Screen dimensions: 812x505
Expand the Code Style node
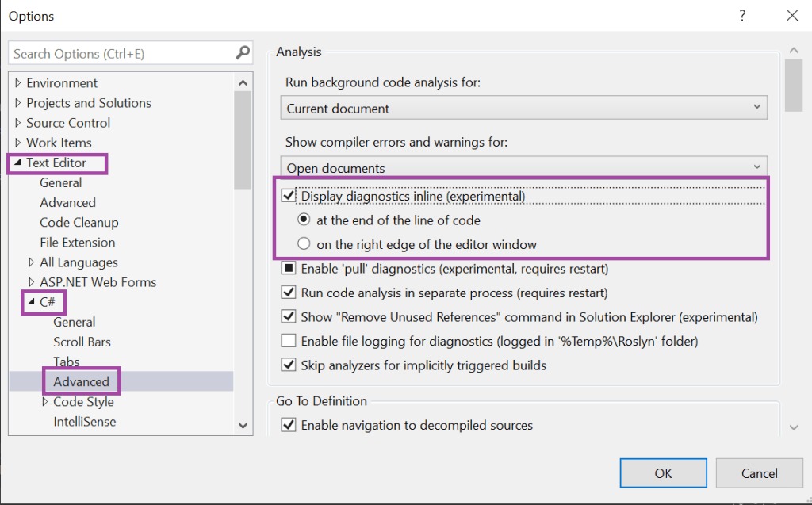pos(45,401)
